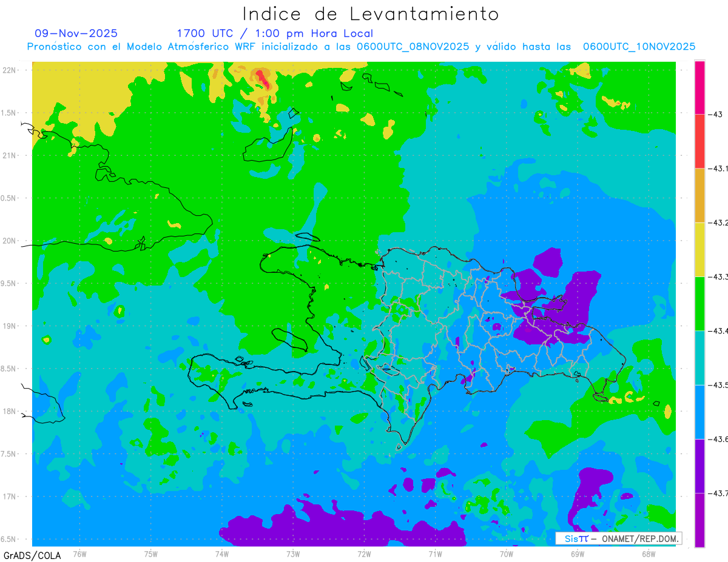
Task: Select the legend value '-43.7'
Action: (x=718, y=493)
